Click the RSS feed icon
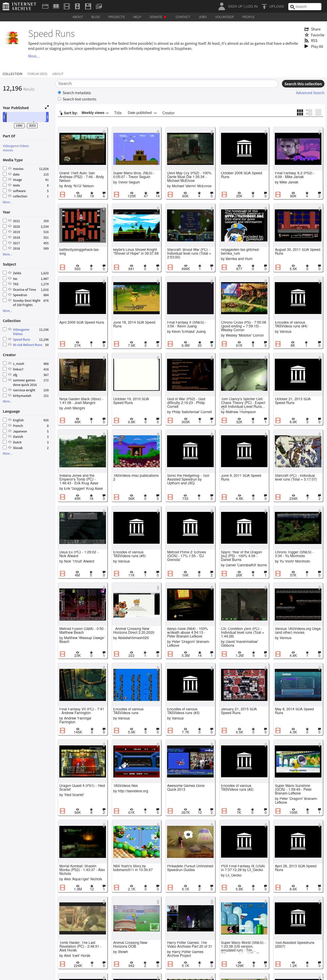Screen dimensions: 327x980 pyautogui.click(x=306, y=41)
